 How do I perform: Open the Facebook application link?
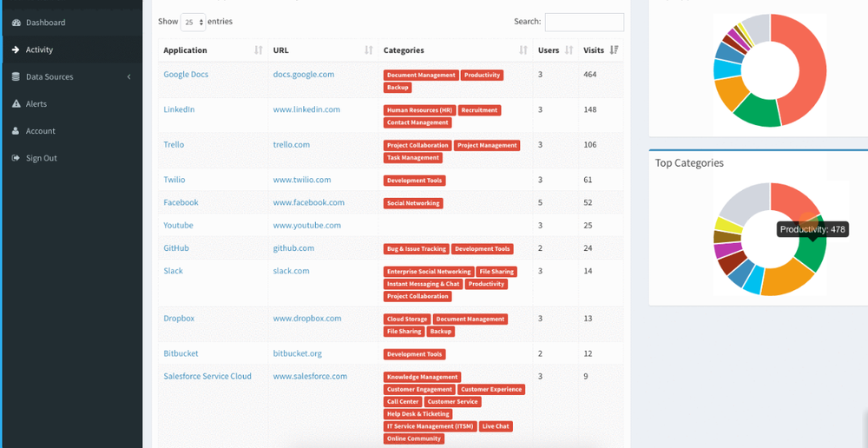(181, 202)
